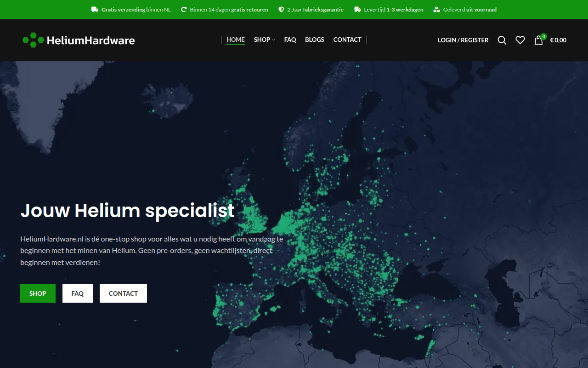Screen dimensions: 588x368
Task: Click the warranty shield icon
Action: [281, 10]
